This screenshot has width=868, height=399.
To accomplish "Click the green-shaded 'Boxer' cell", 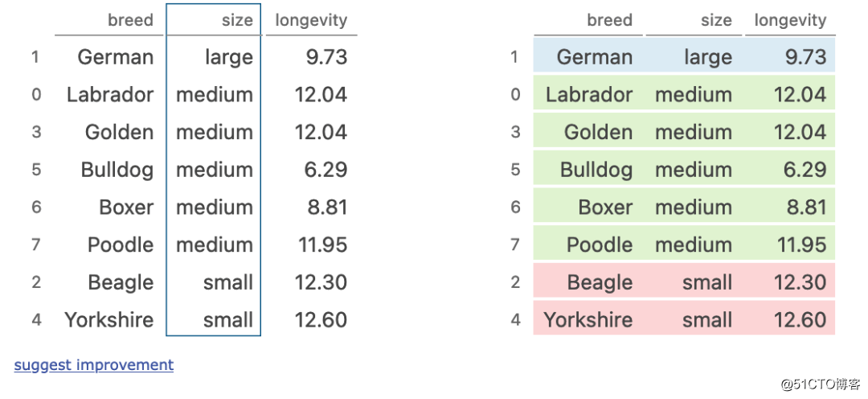I will 605,208.
